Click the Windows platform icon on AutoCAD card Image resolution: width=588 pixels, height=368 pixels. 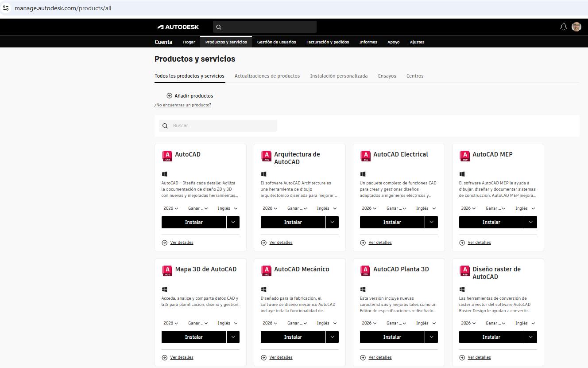point(165,174)
